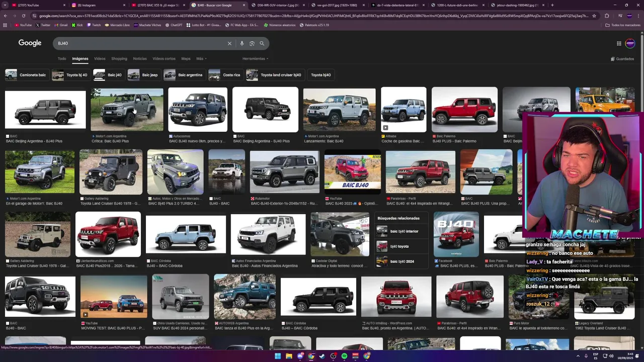This screenshot has width=644, height=362.
Task: Open related search bj40 interior
Action: pos(401,231)
